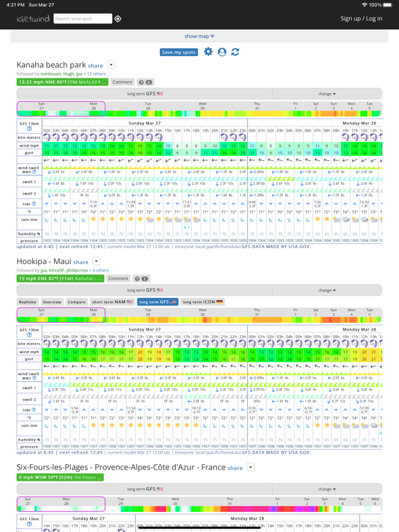Click the GFS 13km help icon for Hookipa

pos(29,335)
